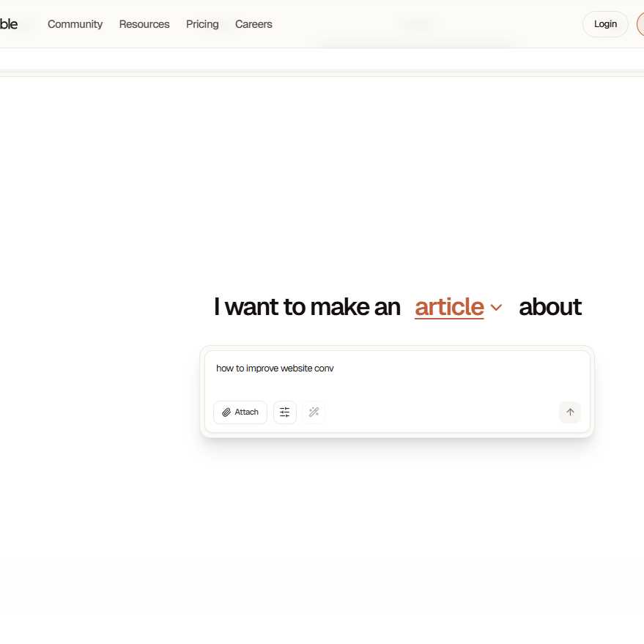This screenshot has width=644, height=644.
Task: Click the typed text 'how to improve website conv'
Action: click(275, 369)
